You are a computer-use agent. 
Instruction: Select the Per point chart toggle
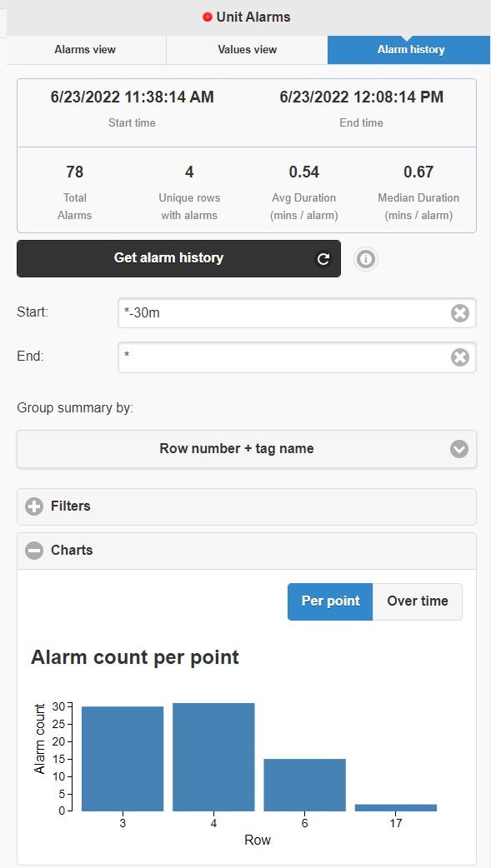[330, 601]
